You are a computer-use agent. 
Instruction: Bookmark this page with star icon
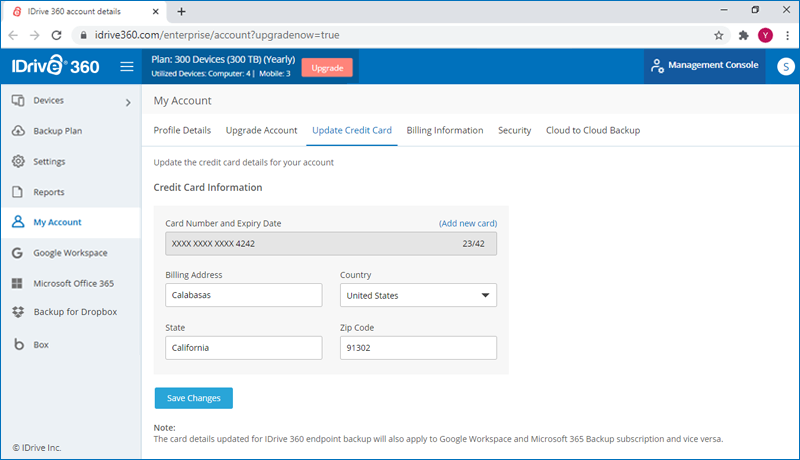(x=719, y=34)
